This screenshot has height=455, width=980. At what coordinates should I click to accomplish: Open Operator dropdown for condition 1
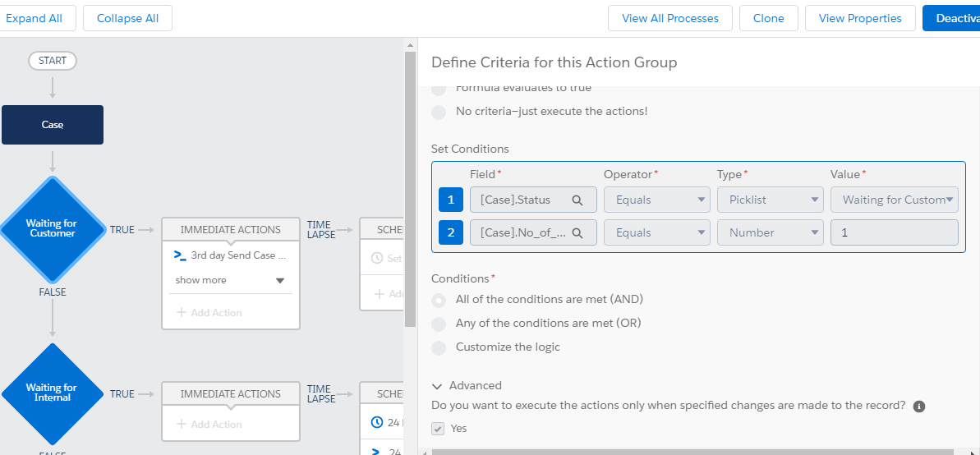(657, 200)
